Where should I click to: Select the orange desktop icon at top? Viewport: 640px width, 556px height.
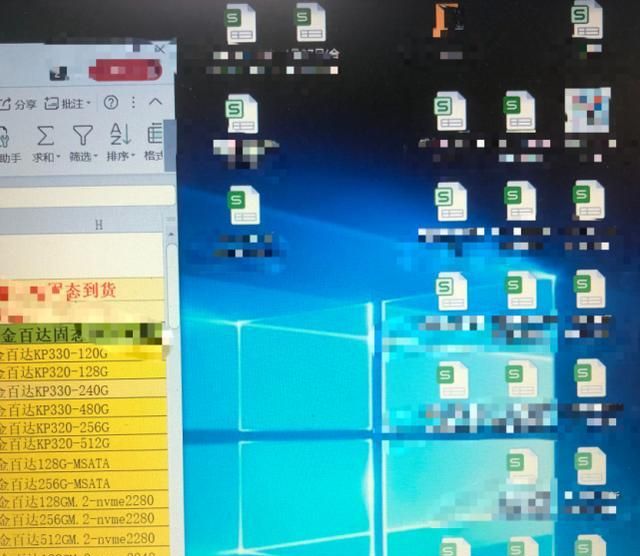[x=448, y=20]
